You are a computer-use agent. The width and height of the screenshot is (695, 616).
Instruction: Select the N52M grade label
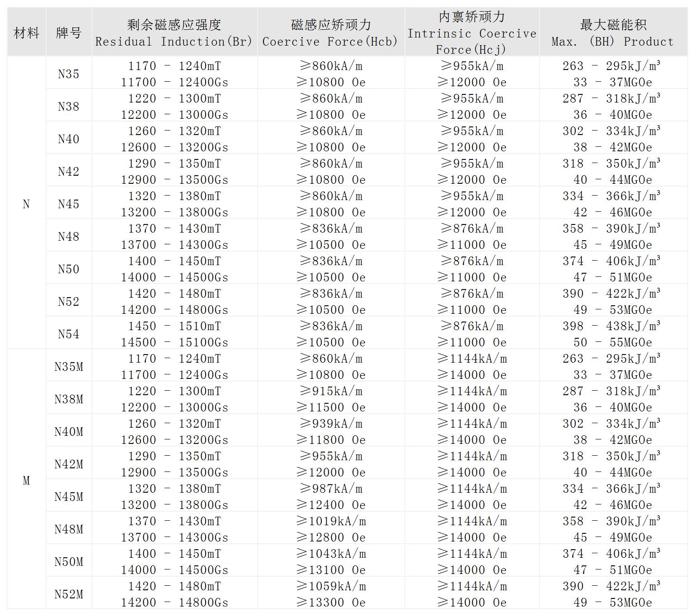(69, 594)
